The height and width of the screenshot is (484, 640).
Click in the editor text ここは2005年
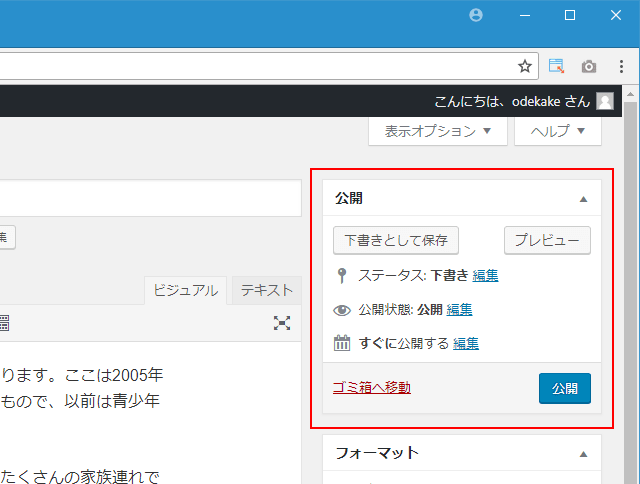[x=114, y=375]
